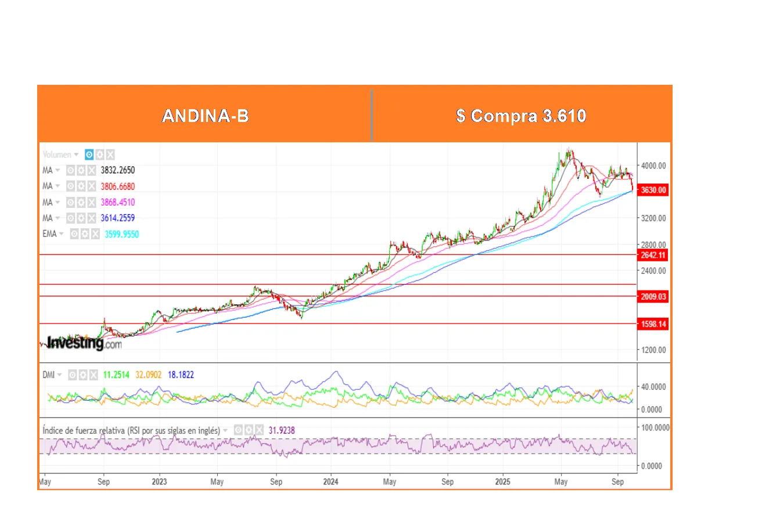Viewport: 762px width, 532px height.
Task: Open settings gear for the Volumen indicator
Action: coord(100,154)
